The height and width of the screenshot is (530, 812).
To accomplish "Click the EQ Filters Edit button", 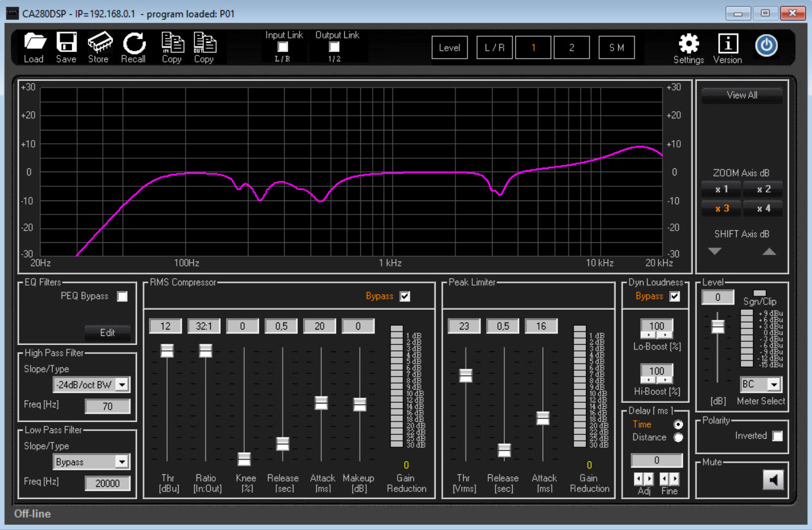I will pyautogui.click(x=107, y=333).
